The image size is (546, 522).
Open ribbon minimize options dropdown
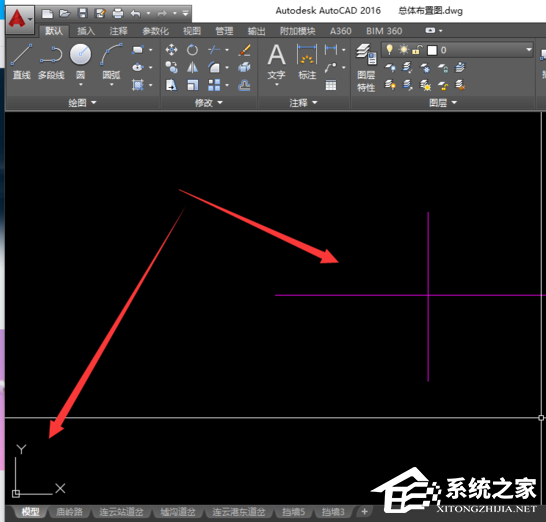[434, 31]
